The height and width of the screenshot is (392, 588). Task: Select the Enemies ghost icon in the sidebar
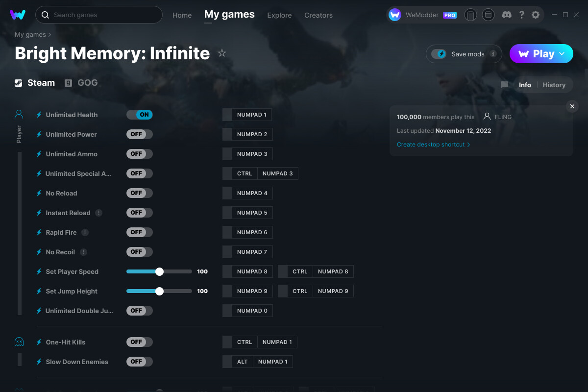pos(19,341)
